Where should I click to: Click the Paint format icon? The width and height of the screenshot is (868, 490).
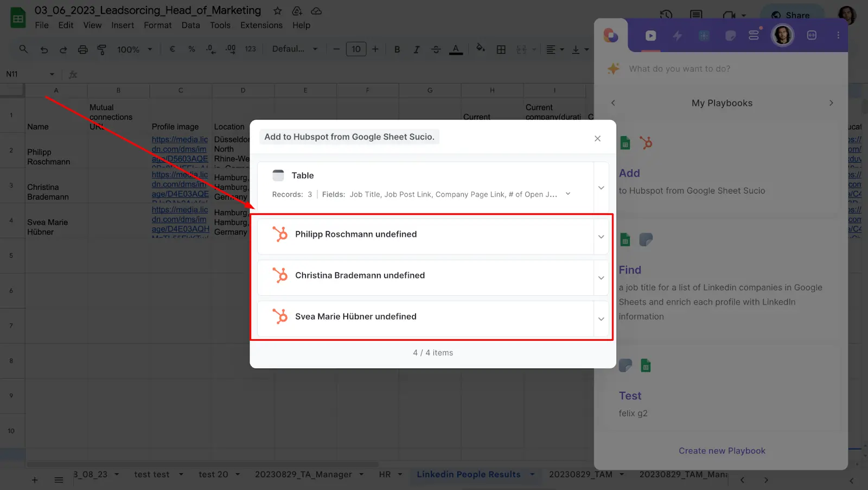pyautogui.click(x=101, y=49)
